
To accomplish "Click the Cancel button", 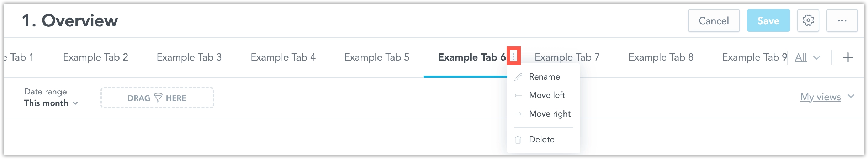I will pos(714,21).
